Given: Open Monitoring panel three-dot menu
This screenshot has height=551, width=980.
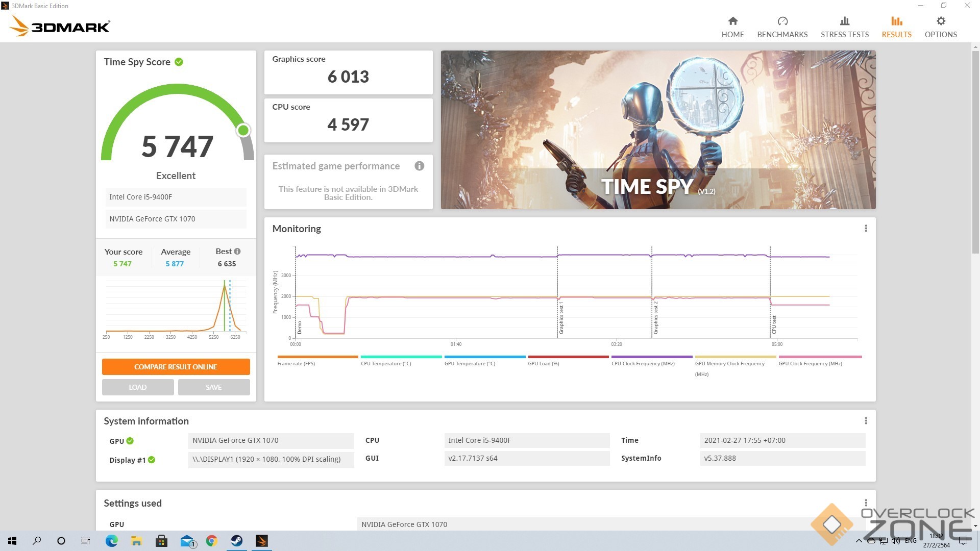Looking at the screenshot, I should [x=866, y=229].
